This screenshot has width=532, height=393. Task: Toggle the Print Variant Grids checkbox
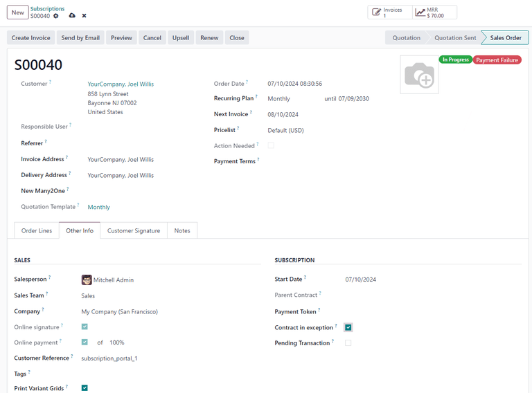(85, 388)
